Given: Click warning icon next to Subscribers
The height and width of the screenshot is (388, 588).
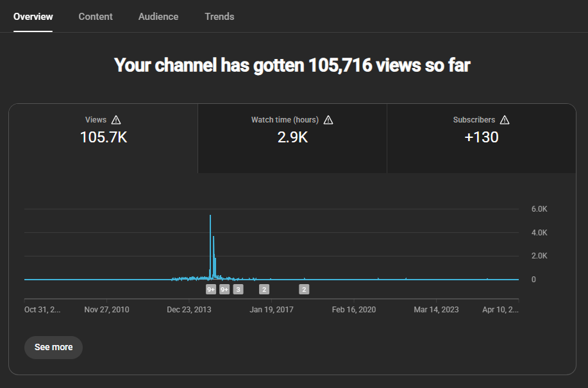Looking at the screenshot, I should (x=505, y=120).
